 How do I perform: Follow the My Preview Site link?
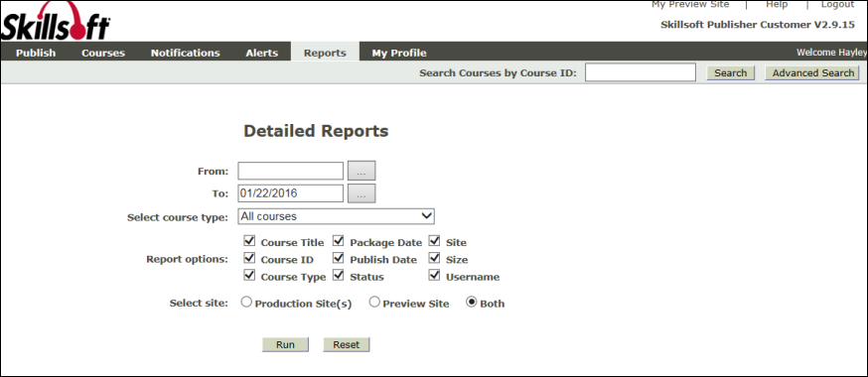690,4
